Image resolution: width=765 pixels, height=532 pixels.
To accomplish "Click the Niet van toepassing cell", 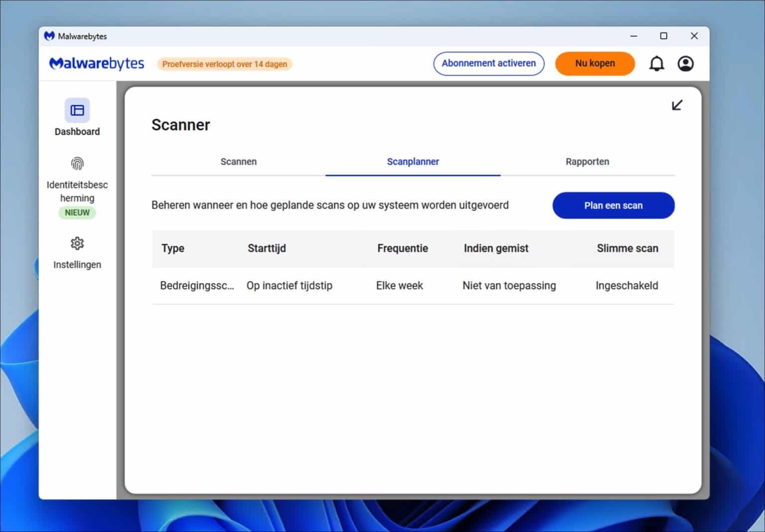I will (509, 286).
